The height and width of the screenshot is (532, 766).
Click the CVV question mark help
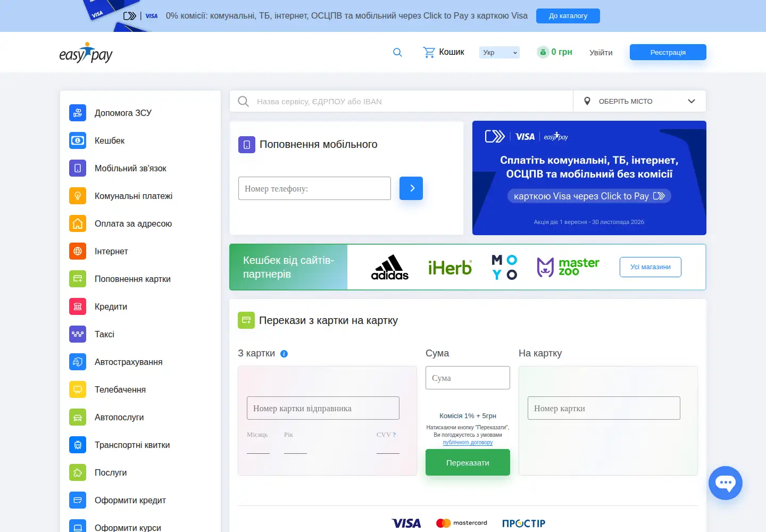point(394,435)
